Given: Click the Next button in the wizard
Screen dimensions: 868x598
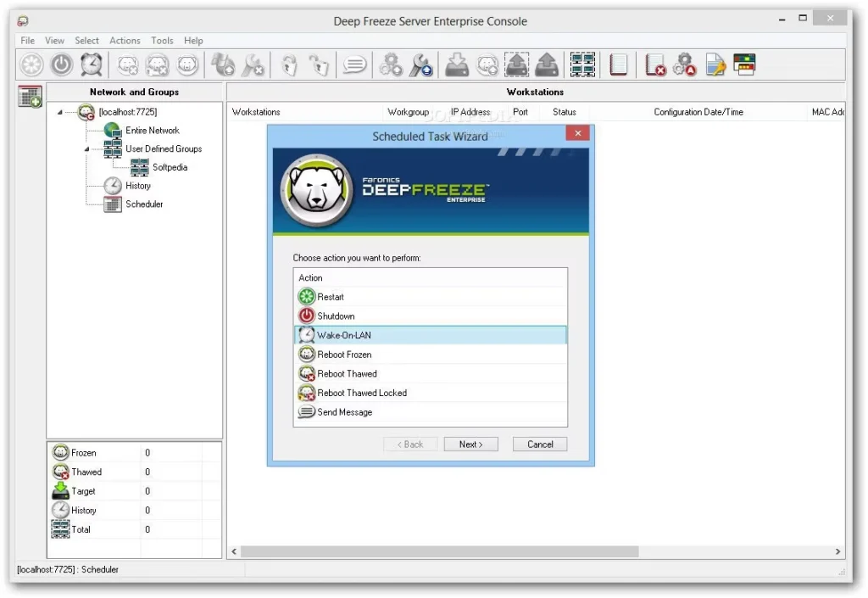Looking at the screenshot, I should 470,444.
